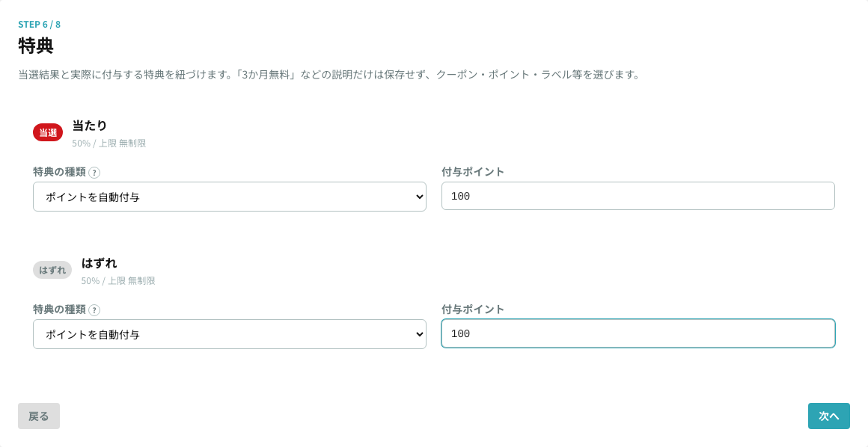Click 50% / 上限 無制限 under はずれ
The image size is (868, 447).
click(x=118, y=280)
